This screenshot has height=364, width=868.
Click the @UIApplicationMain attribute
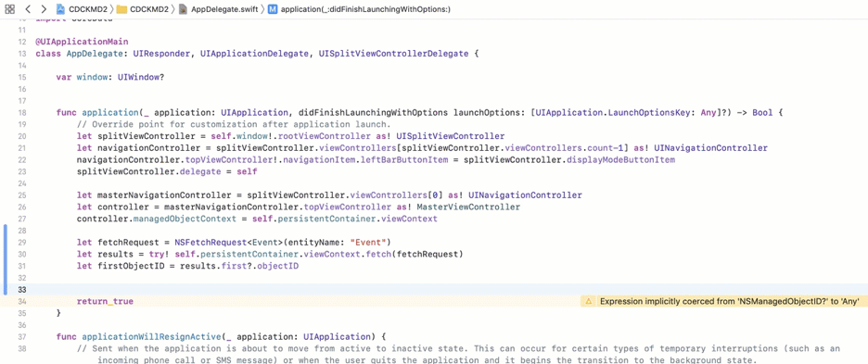tap(82, 42)
